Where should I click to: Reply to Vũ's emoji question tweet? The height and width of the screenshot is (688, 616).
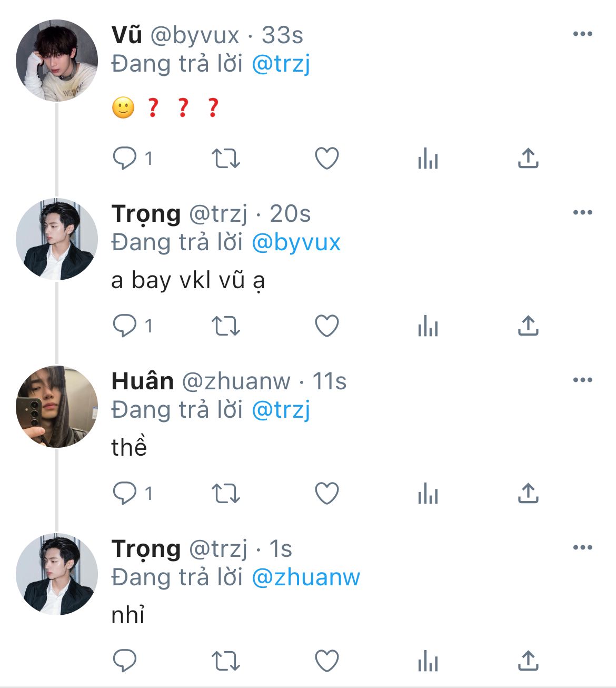125,158
